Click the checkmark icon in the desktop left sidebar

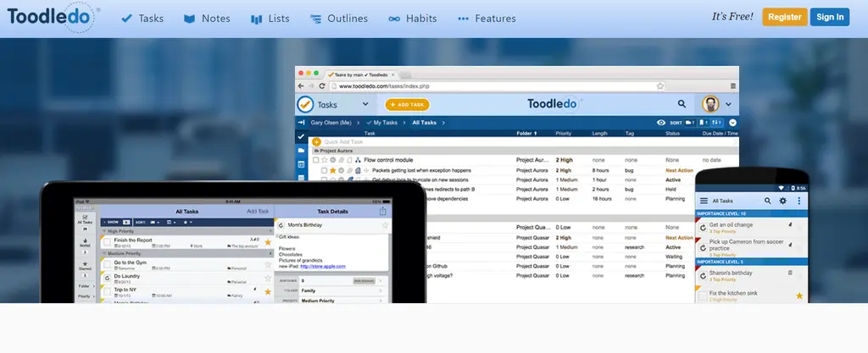click(301, 136)
